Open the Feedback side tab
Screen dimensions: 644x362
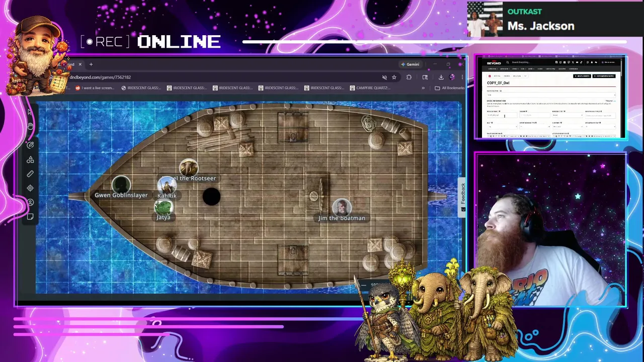462,197
